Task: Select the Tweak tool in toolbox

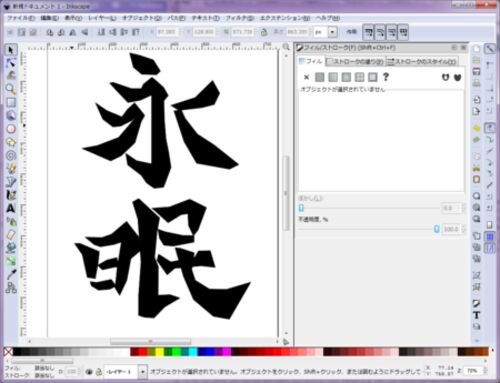Action: coord(11,75)
